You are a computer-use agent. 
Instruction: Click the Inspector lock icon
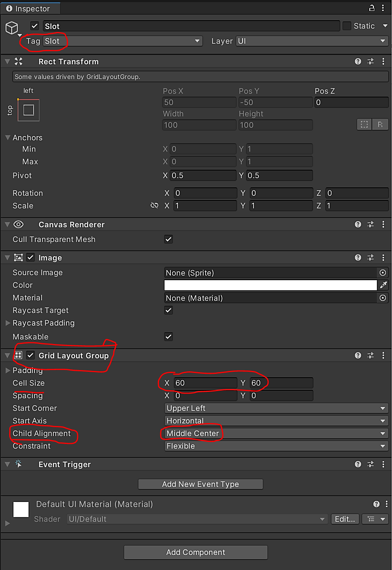371,8
